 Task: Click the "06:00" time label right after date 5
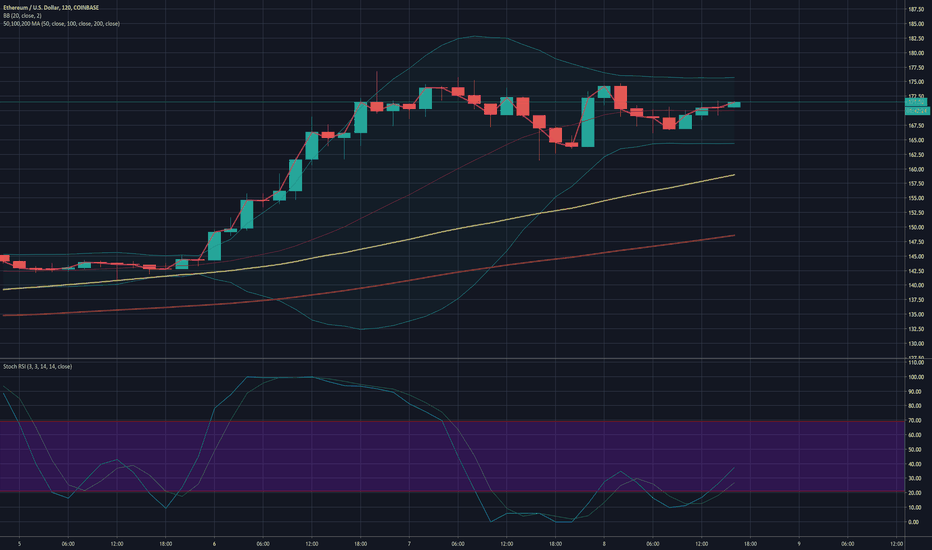tap(68, 544)
